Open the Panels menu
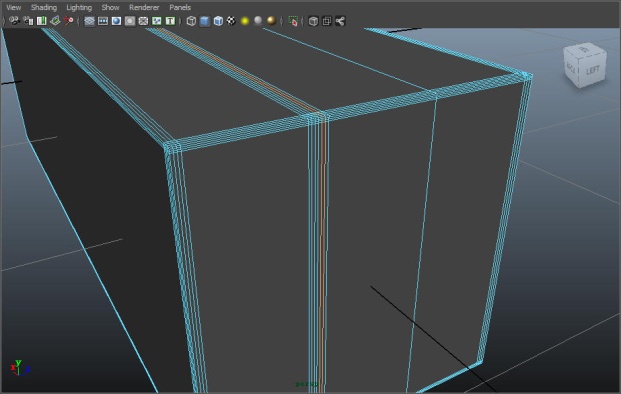 click(180, 7)
